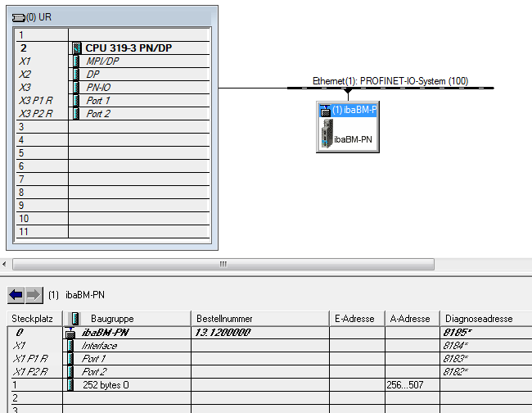Click the small device icon in the ibaBM-PN header
532x413 pixels.
[x=326, y=111]
